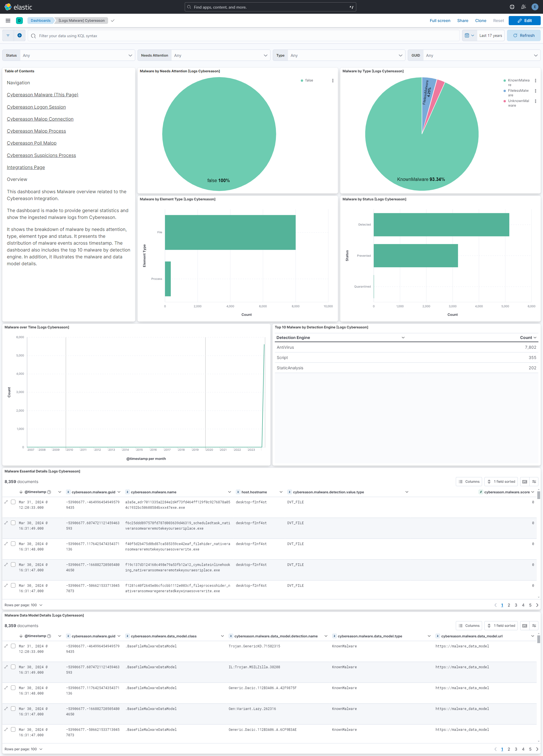This screenshot has width=543, height=756.
Task: Open display options in Malware Data Model toolbar
Action: point(534,626)
